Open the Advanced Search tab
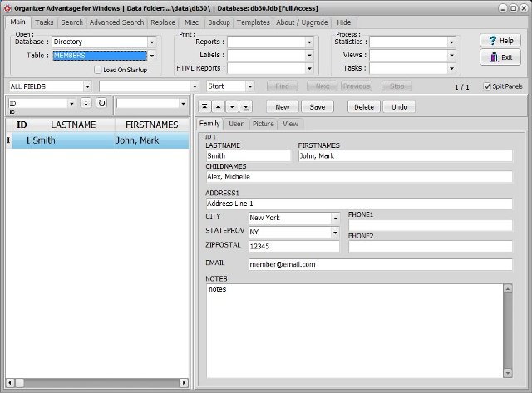The width and height of the screenshot is (532, 393). [x=116, y=22]
